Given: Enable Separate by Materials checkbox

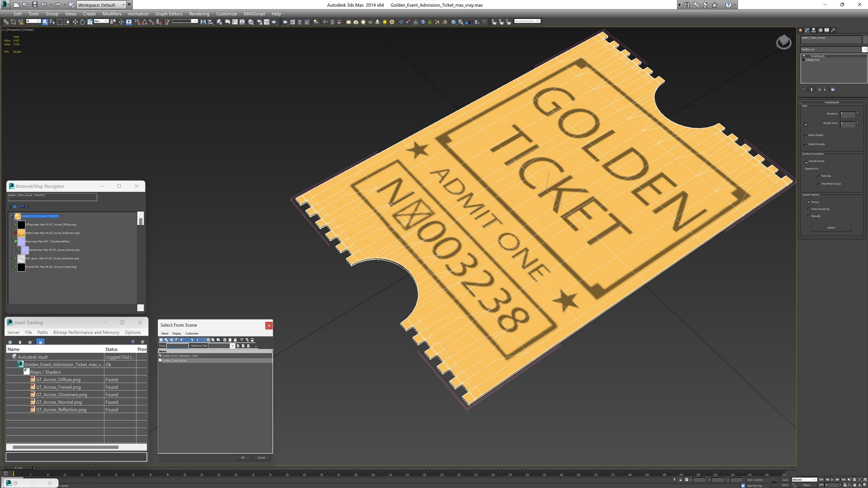Looking at the screenshot, I should click(819, 177).
